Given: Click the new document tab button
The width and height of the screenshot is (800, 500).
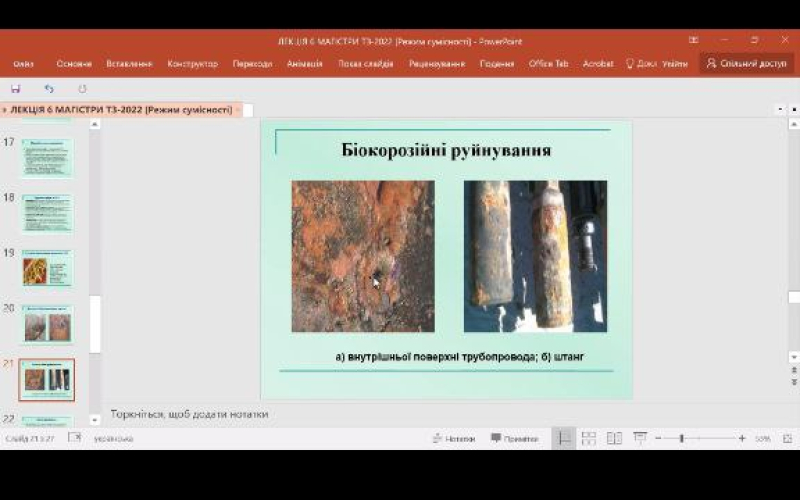Looking at the screenshot, I should coord(248,110).
